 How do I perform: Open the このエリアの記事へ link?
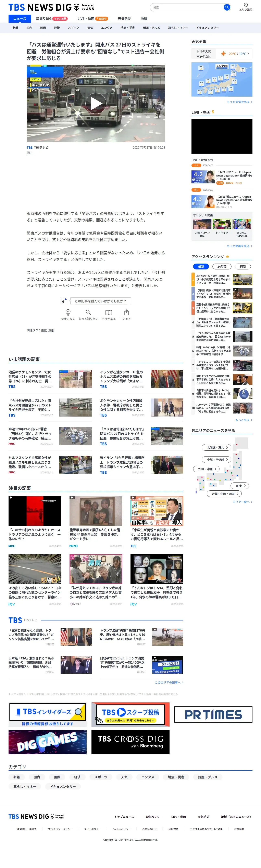169,682
